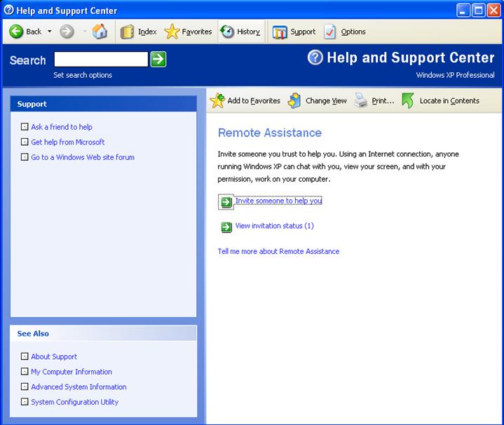Open System Configuration Utility link
The image size is (504, 425).
click(x=74, y=402)
